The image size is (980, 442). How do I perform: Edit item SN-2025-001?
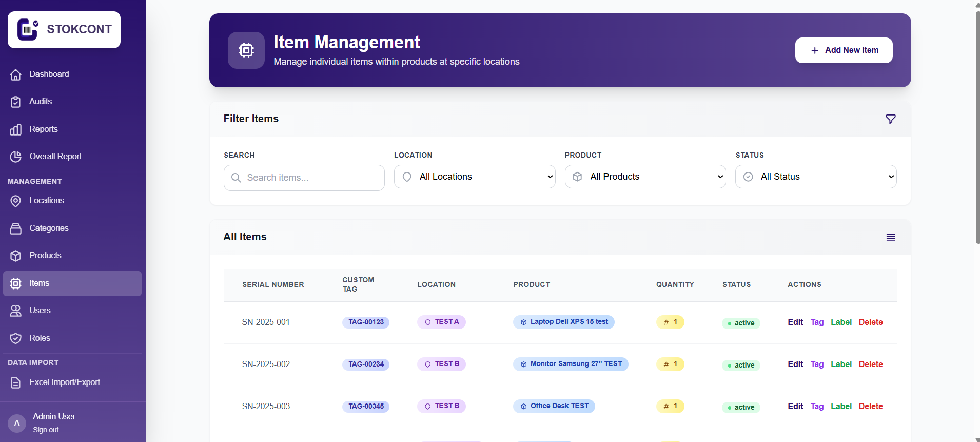pyautogui.click(x=795, y=322)
